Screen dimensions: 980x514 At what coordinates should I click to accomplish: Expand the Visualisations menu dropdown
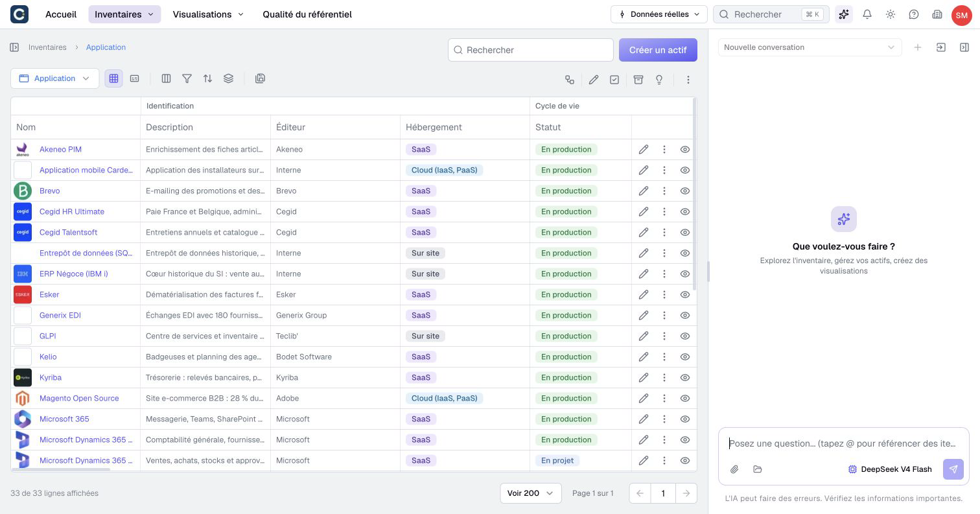[208, 14]
